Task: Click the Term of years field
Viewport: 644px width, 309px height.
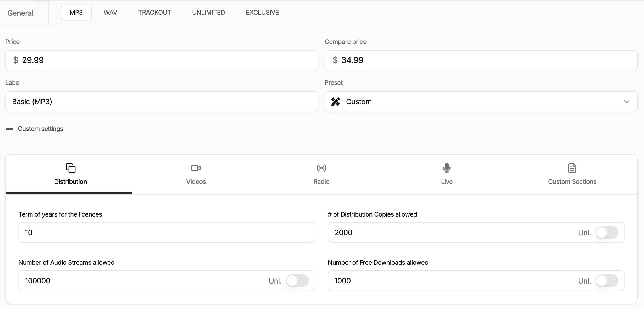Action: 167,233
